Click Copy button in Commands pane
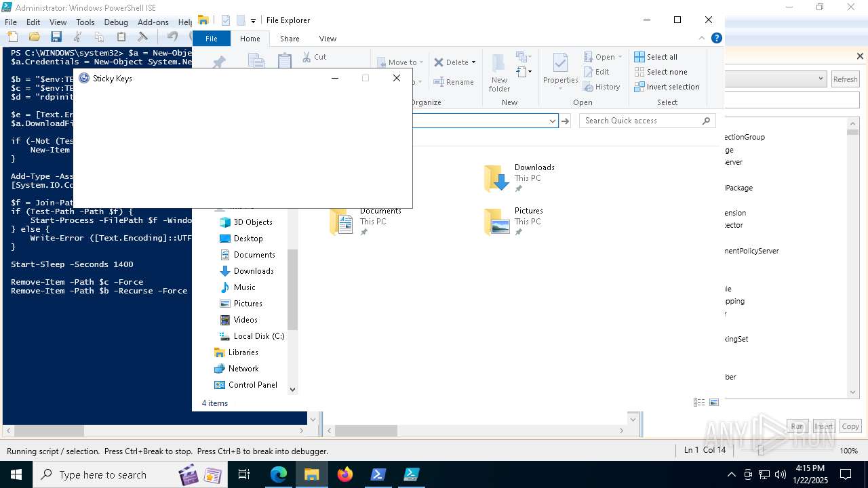Image resolution: width=868 pixels, height=488 pixels. click(850, 426)
